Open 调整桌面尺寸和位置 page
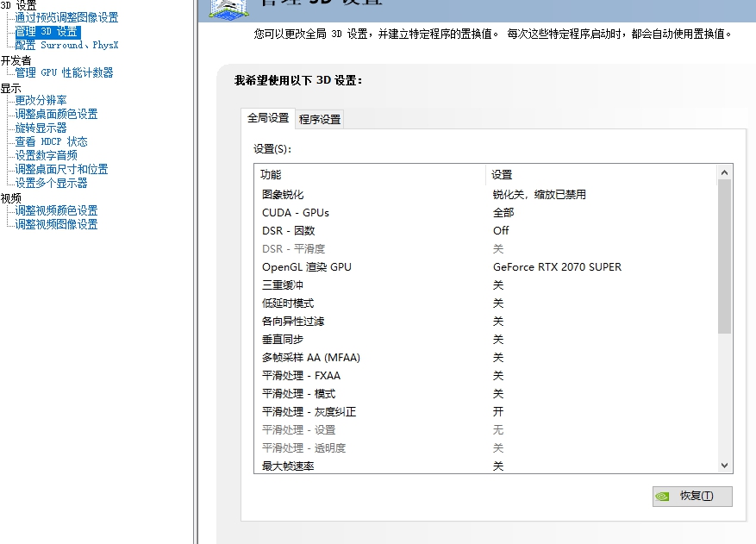The width and height of the screenshot is (756, 544). (62, 169)
